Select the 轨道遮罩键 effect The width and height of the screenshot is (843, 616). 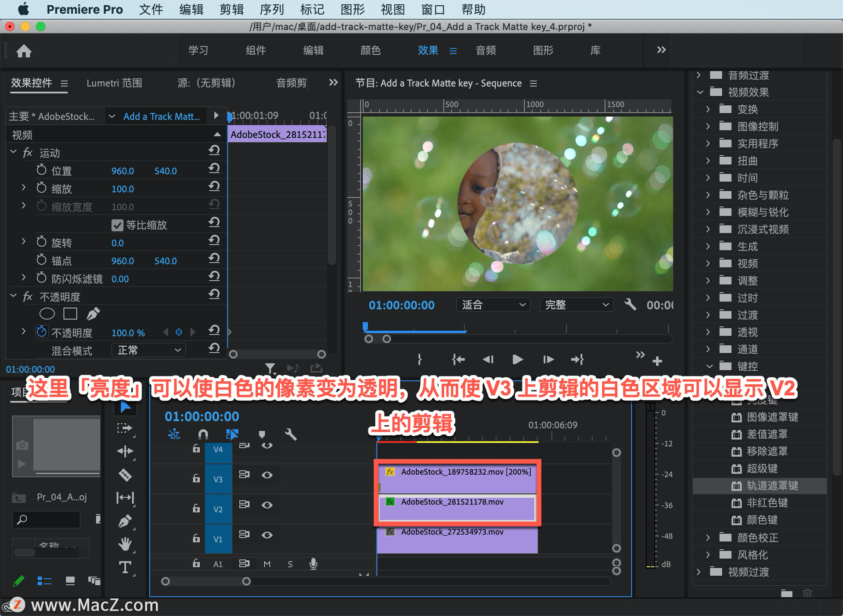pos(772,486)
